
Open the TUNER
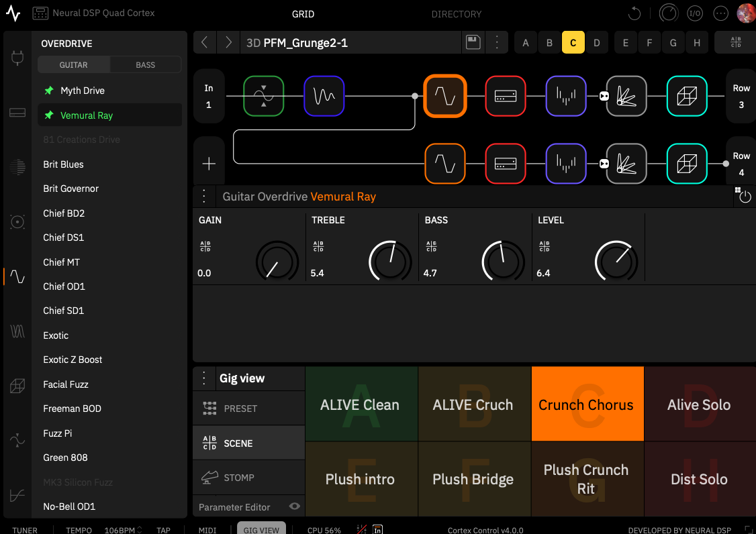tap(25, 530)
